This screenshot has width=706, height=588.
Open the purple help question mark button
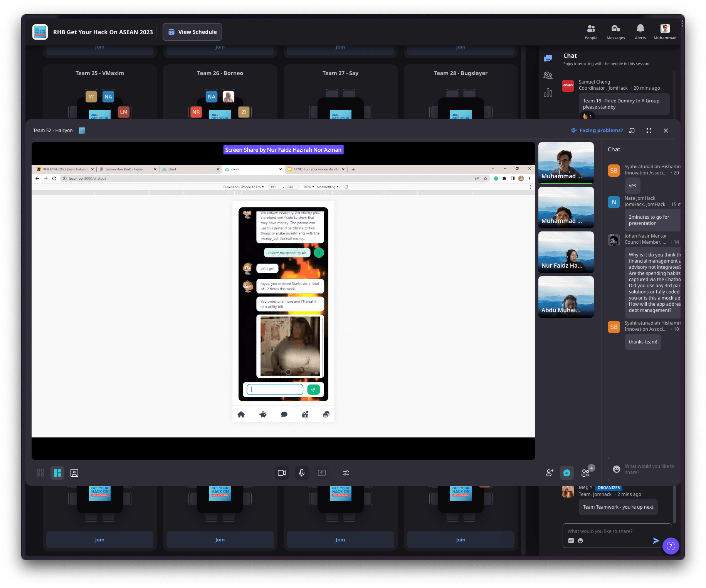(x=671, y=546)
